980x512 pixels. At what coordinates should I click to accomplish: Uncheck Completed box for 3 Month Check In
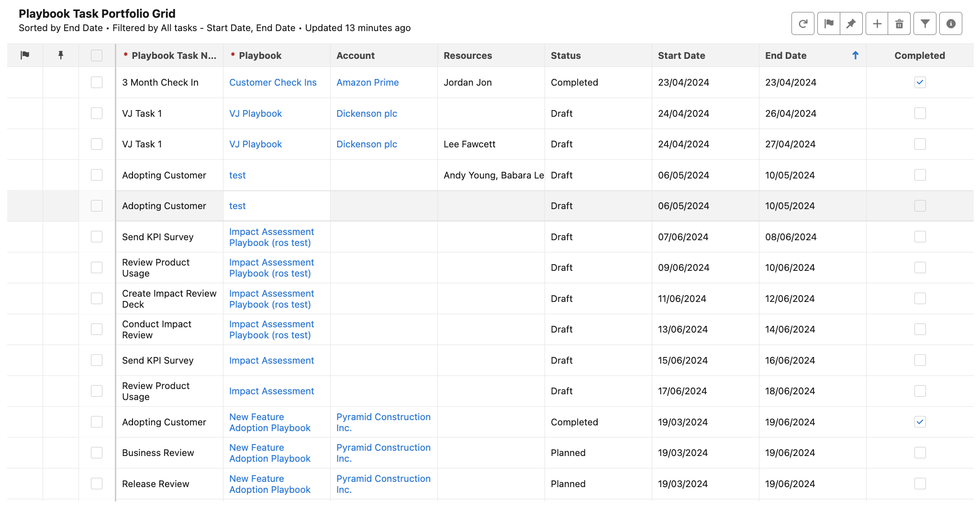[920, 82]
